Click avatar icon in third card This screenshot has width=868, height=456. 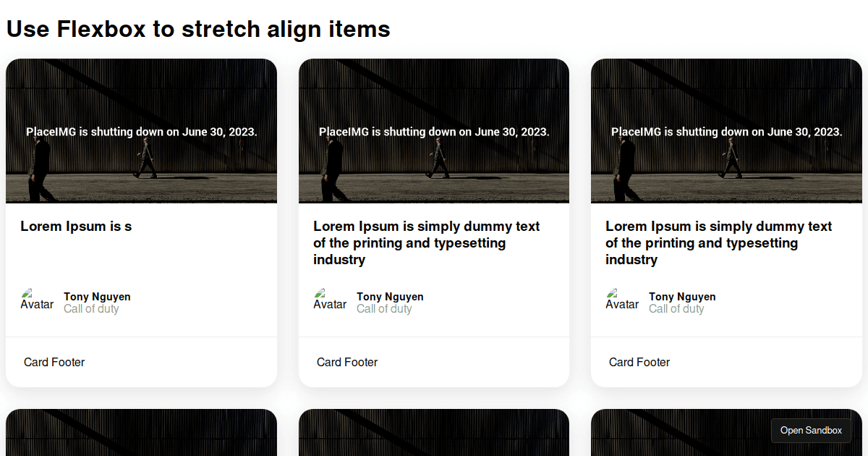(621, 300)
